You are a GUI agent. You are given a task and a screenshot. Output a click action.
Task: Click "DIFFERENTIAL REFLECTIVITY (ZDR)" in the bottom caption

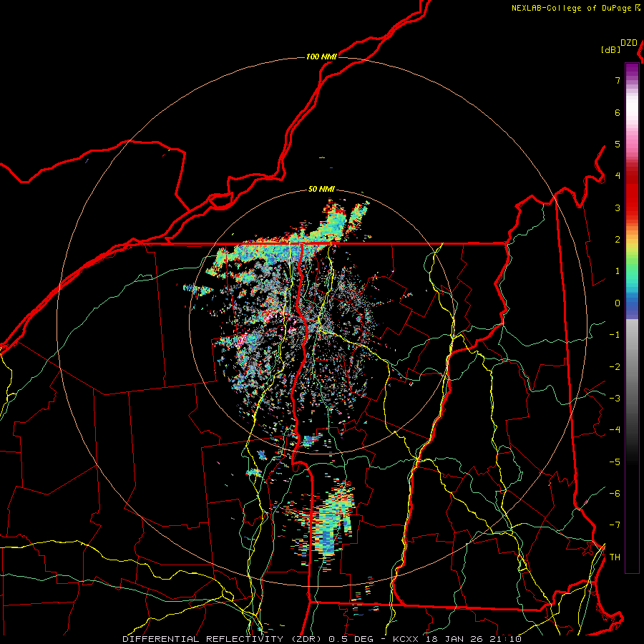[223, 639]
